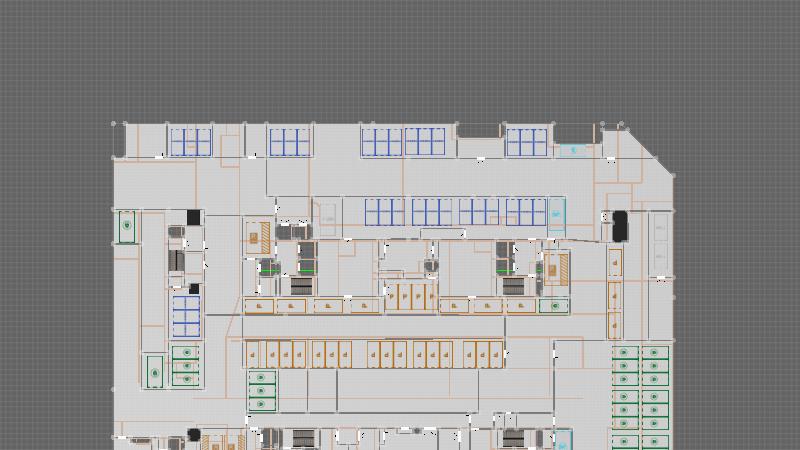Screen dimensions: 800x450
Task: Select the green single unit at the far left edge
Action: pos(127,227)
